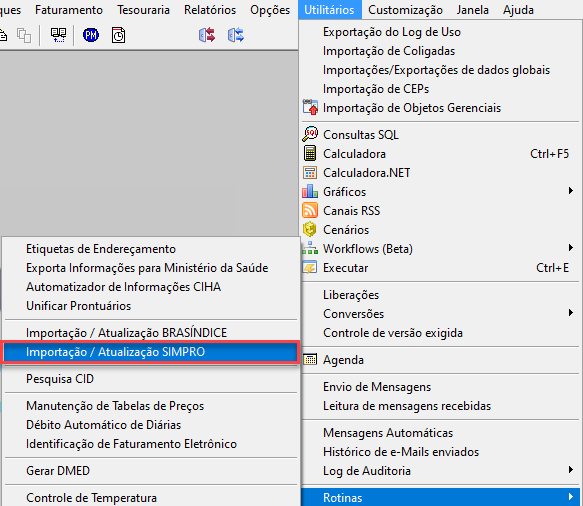Screen dimensions: 583x506
Task: Select Importação de Coligadas
Action: (x=440, y=51)
